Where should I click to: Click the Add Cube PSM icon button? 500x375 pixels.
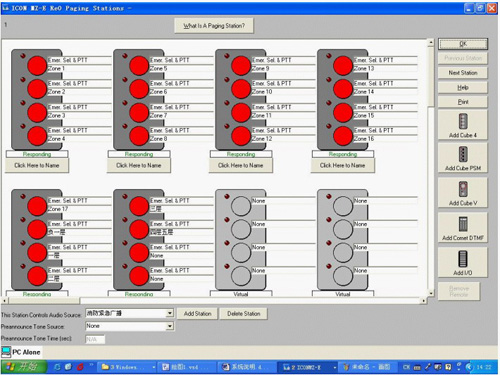point(463,158)
